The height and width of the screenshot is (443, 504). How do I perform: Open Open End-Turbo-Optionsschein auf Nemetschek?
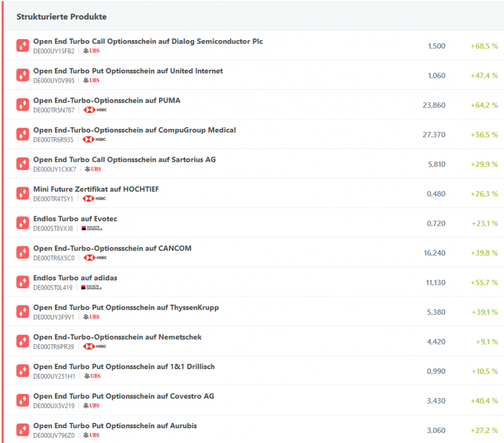point(117,337)
